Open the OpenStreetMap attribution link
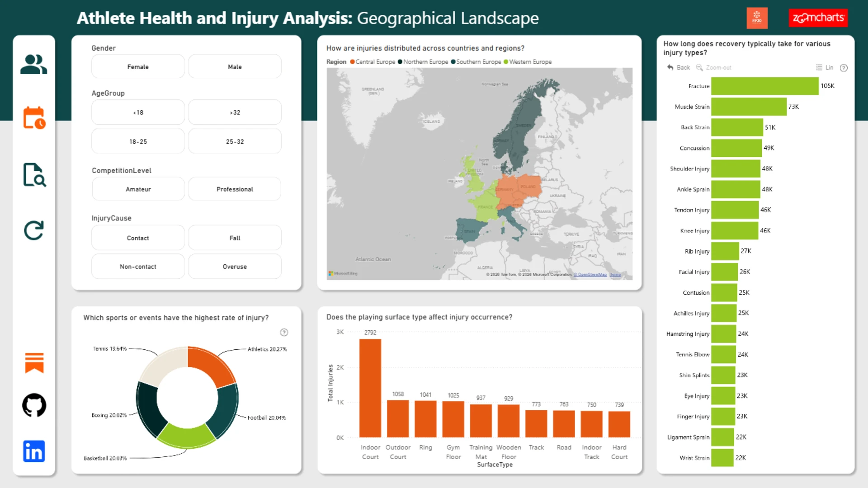Screen dimensions: 868x488 click(590, 274)
